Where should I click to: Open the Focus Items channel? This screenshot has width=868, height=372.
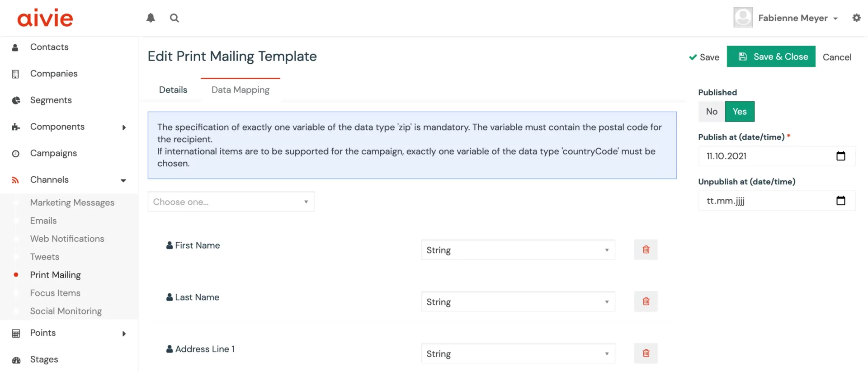click(55, 293)
